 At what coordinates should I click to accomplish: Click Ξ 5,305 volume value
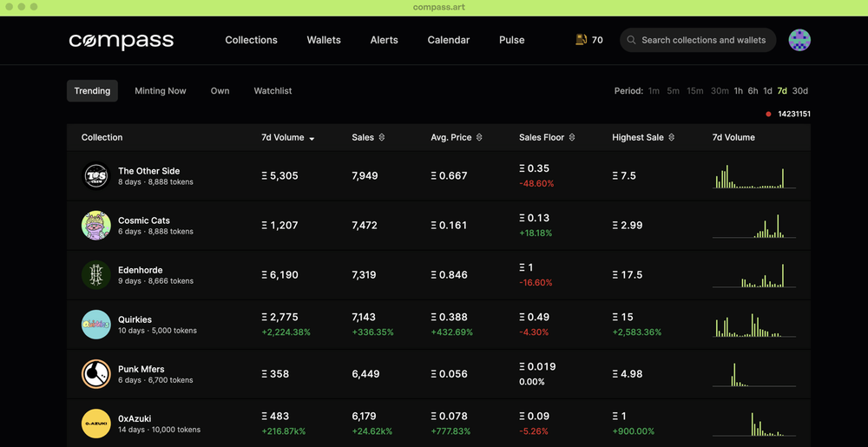[x=279, y=176]
